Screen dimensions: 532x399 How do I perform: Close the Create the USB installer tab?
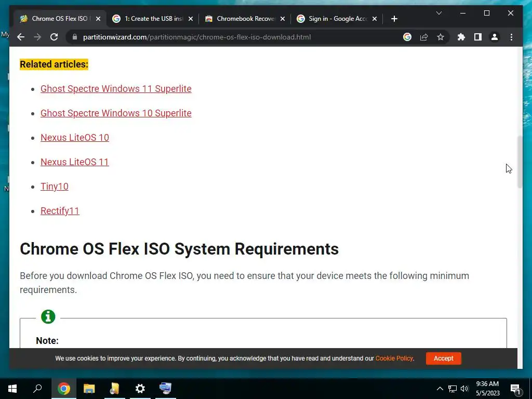click(191, 19)
